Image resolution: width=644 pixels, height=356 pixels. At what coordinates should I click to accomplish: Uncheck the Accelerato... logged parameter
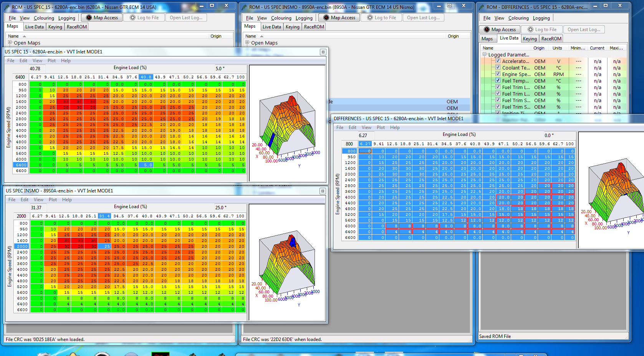[498, 61]
